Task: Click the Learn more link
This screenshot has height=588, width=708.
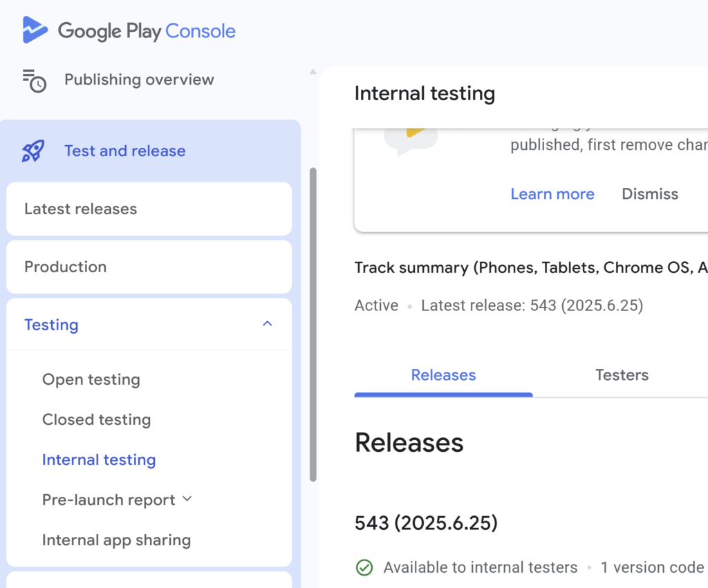Action: pos(552,194)
